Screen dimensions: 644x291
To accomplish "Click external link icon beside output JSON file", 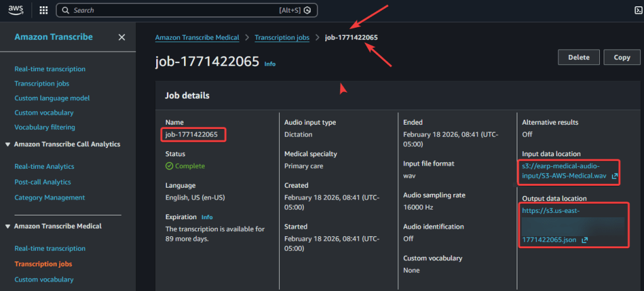I will point(584,240).
